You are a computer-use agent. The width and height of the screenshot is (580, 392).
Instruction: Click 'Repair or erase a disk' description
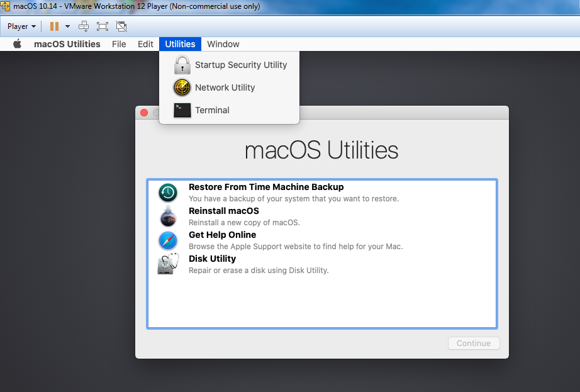tap(258, 271)
